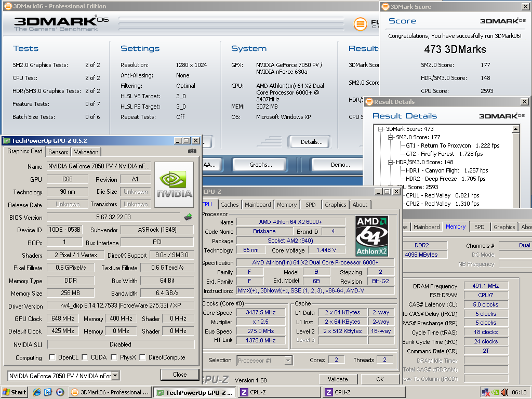
Task: Click the BIOS save chip icon in GPU-Z
Action: point(188,217)
